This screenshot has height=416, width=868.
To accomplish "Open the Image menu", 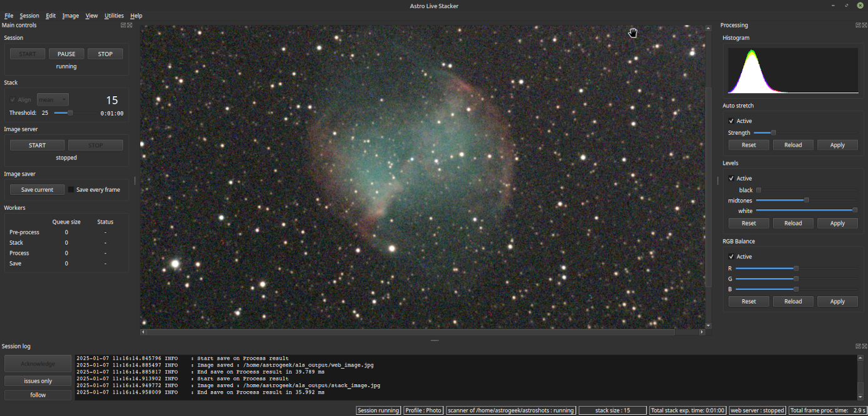I will coord(69,16).
